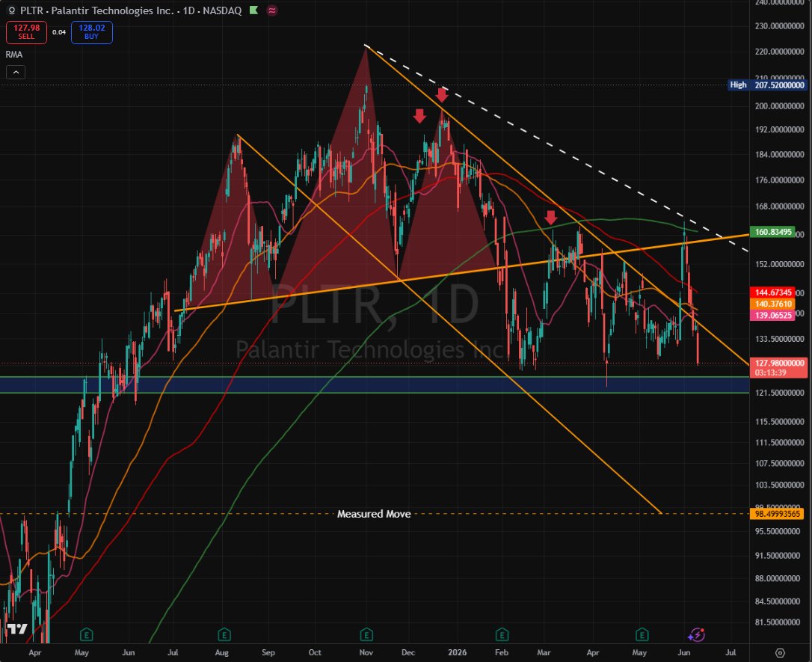Click the 230.00 price scale label
812x662 pixels.
(x=779, y=26)
